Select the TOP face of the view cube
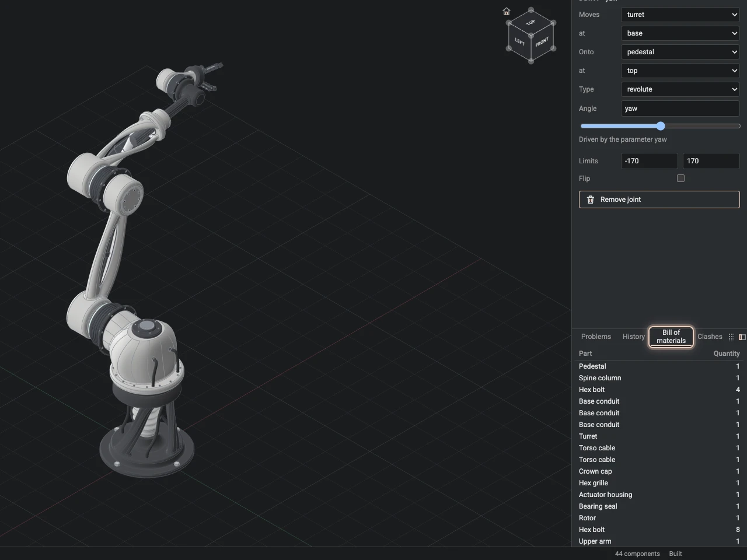The height and width of the screenshot is (560, 747). [530, 23]
